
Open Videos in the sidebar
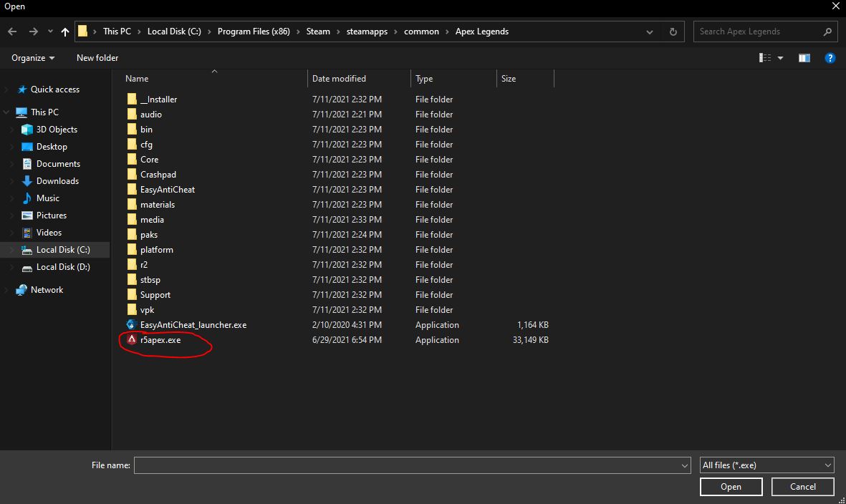pyautogui.click(x=49, y=233)
